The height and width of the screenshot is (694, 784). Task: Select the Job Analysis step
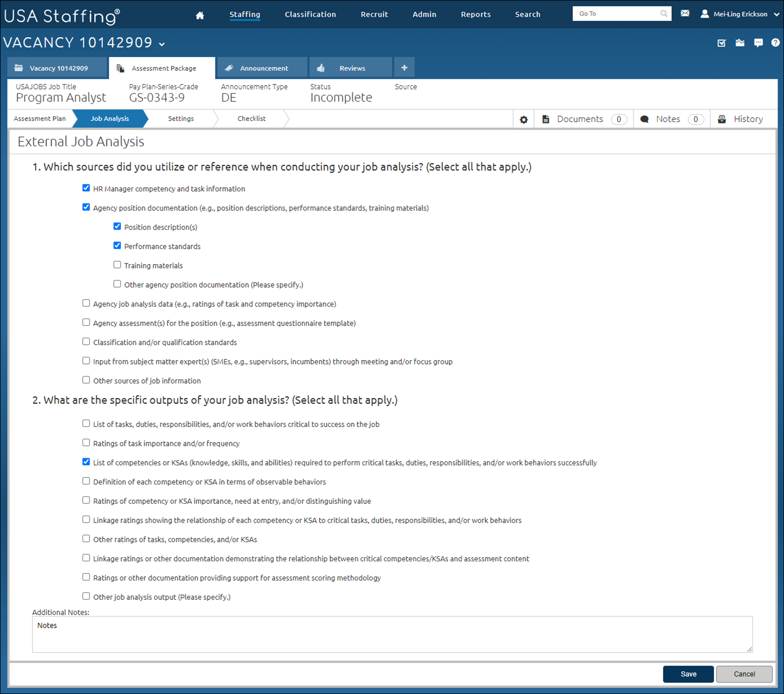pyautogui.click(x=110, y=119)
